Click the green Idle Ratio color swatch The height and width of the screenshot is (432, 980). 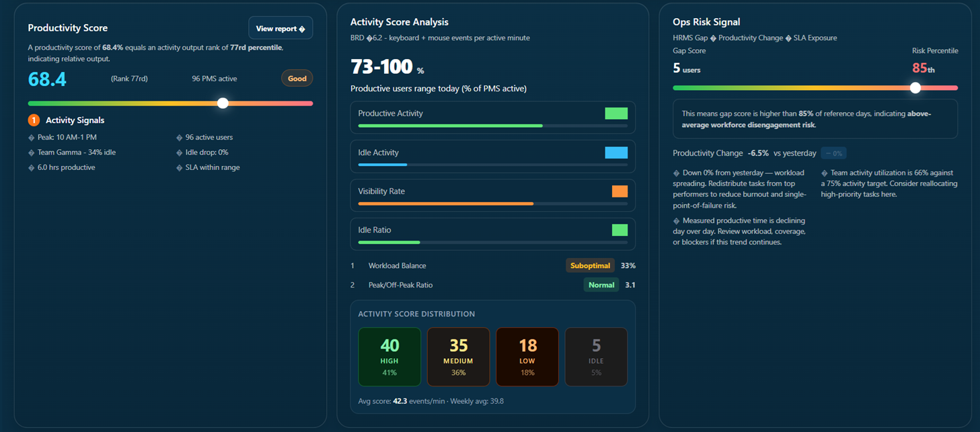point(619,230)
